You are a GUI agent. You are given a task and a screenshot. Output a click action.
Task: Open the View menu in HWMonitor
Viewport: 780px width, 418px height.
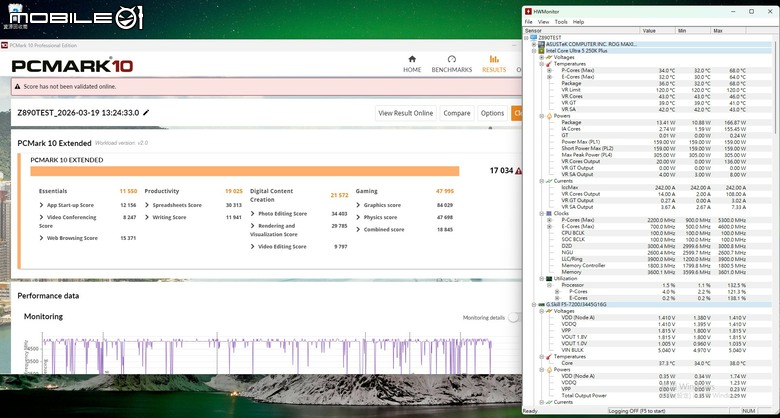544,22
